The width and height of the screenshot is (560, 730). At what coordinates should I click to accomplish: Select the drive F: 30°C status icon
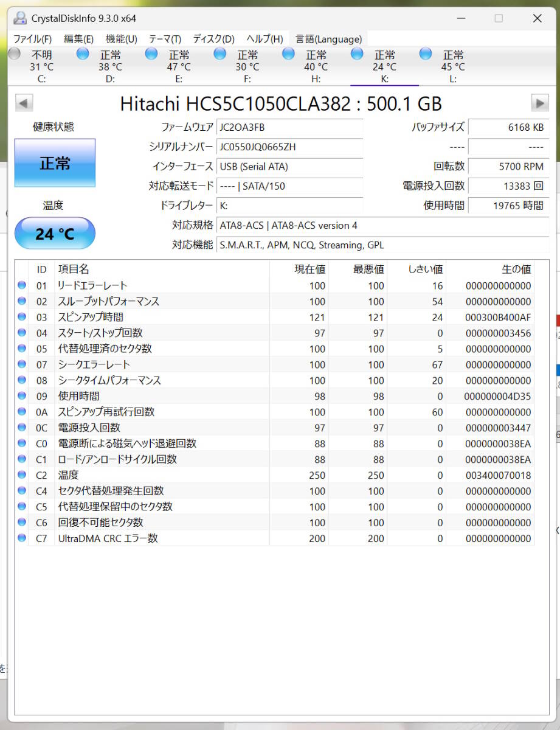[220, 54]
